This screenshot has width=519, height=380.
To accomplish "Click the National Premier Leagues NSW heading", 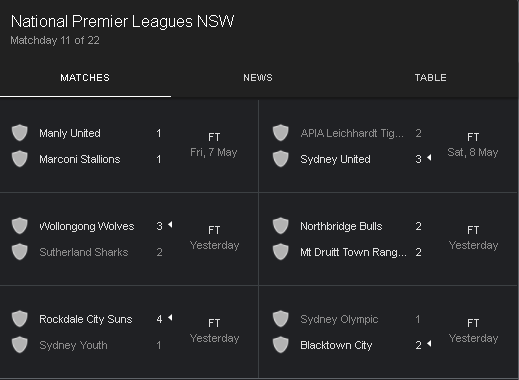I will (x=123, y=22).
